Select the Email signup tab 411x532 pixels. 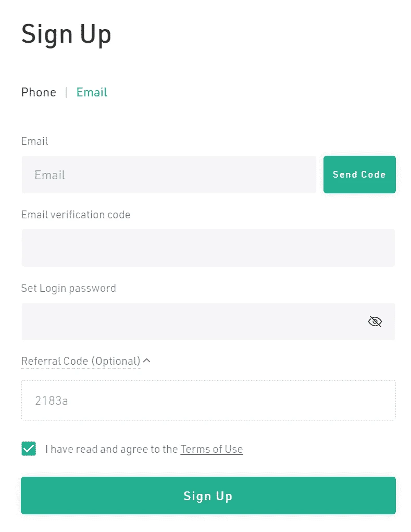(92, 92)
